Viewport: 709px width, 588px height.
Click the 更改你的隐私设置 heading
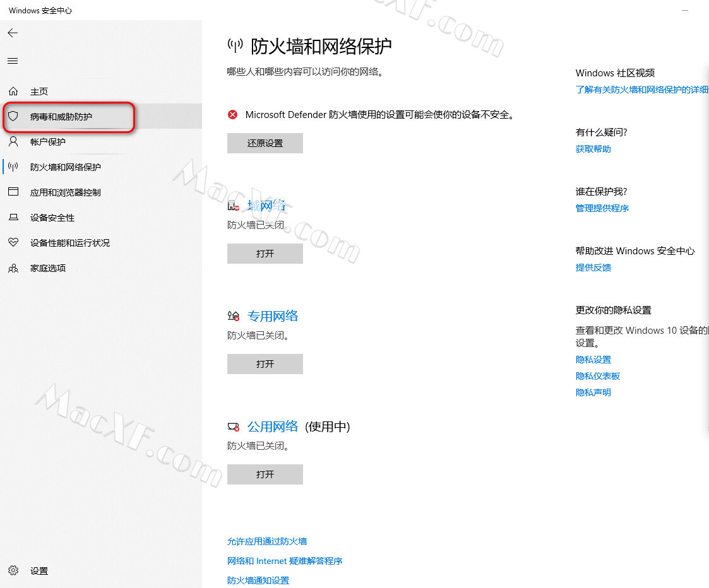(613, 310)
